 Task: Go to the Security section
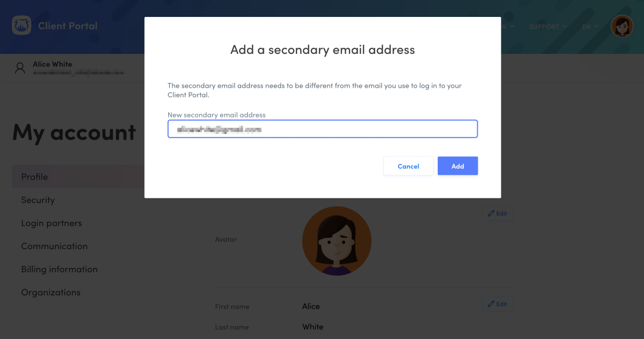[x=38, y=200]
